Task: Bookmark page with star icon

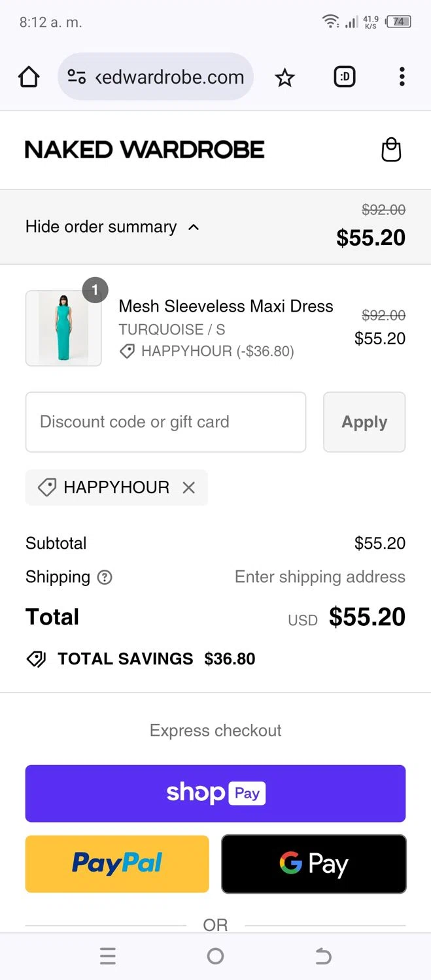Action: (284, 78)
